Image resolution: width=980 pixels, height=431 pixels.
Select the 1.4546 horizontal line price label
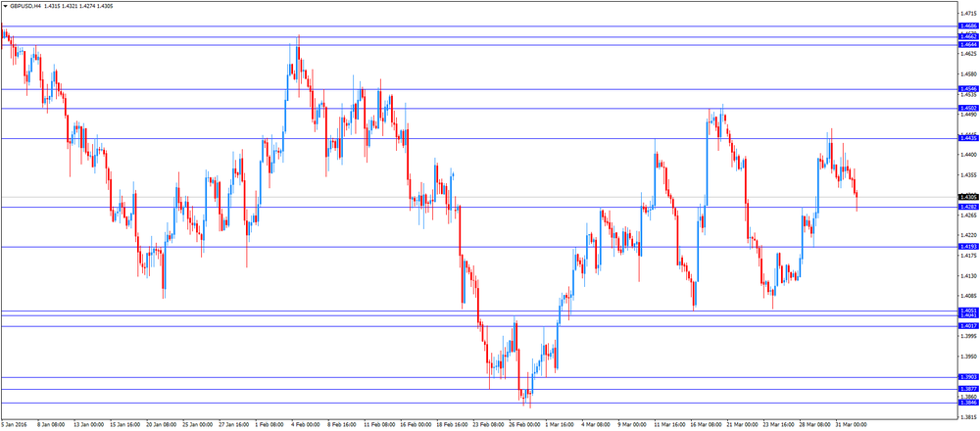968,89
